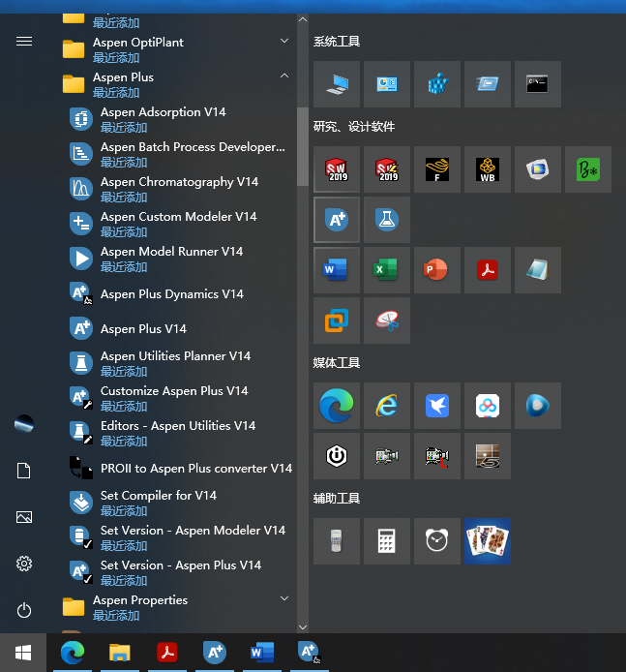Click the app list scroll-up arrow
Viewport: 626px width, 672px height.
tap(303, 19)
